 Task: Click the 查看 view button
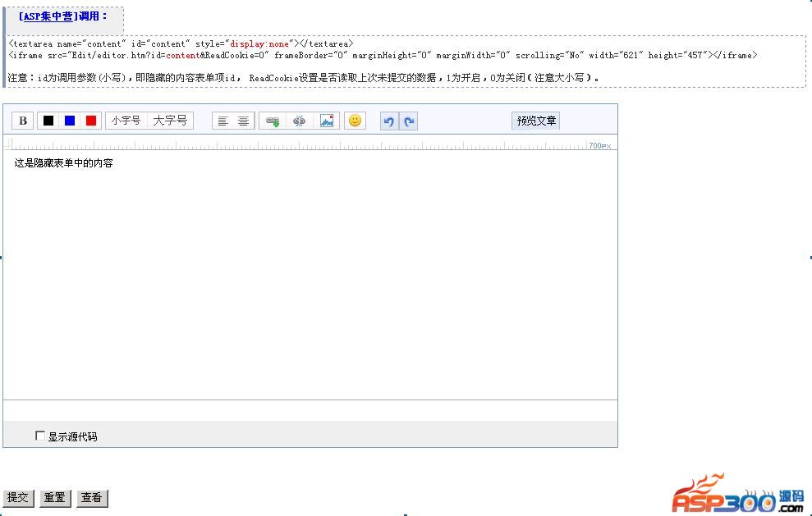[x=92, y=498]
